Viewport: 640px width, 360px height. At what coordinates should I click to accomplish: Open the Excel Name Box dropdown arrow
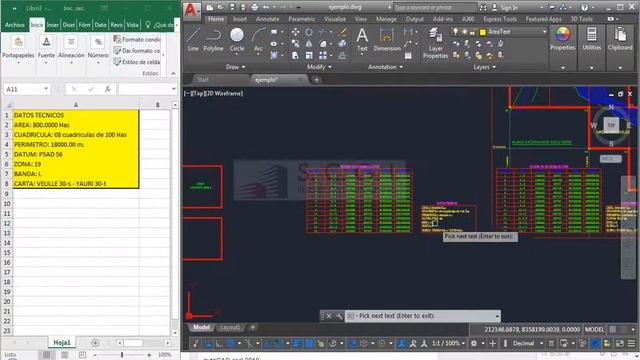[46, 89]
